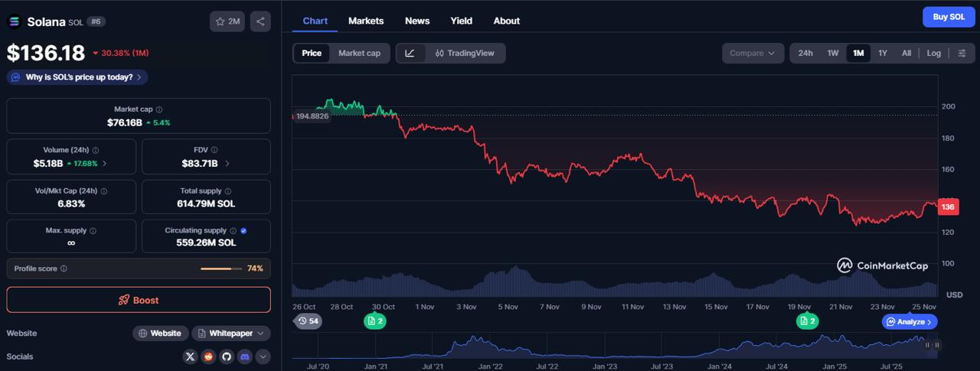Toggle Log scale

point(934,53)
